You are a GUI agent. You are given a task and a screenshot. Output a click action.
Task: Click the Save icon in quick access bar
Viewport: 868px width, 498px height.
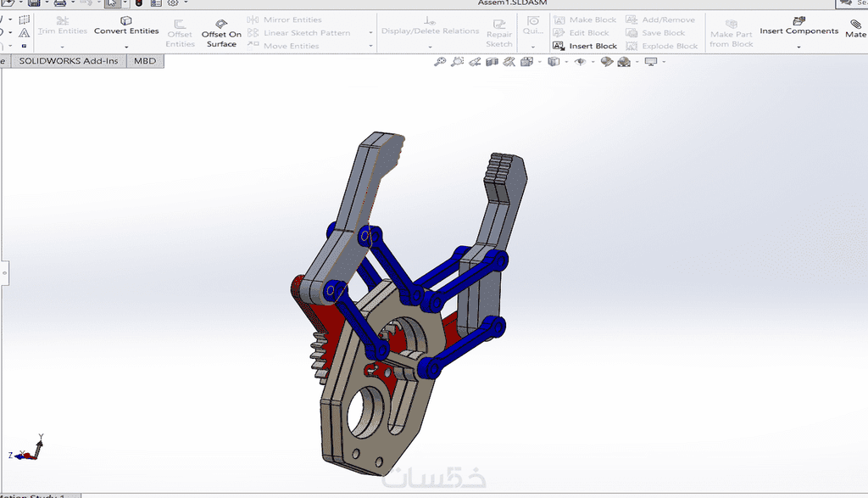(34, 3)
